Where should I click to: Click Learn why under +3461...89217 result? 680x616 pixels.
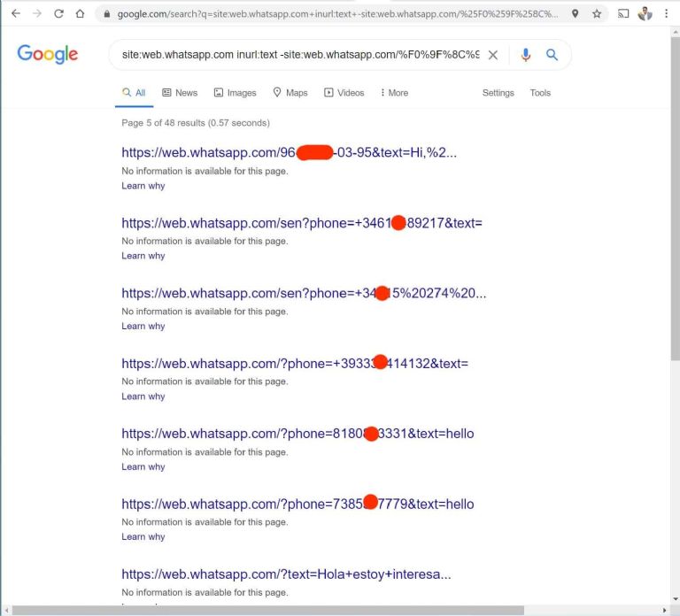coord(143,256)
